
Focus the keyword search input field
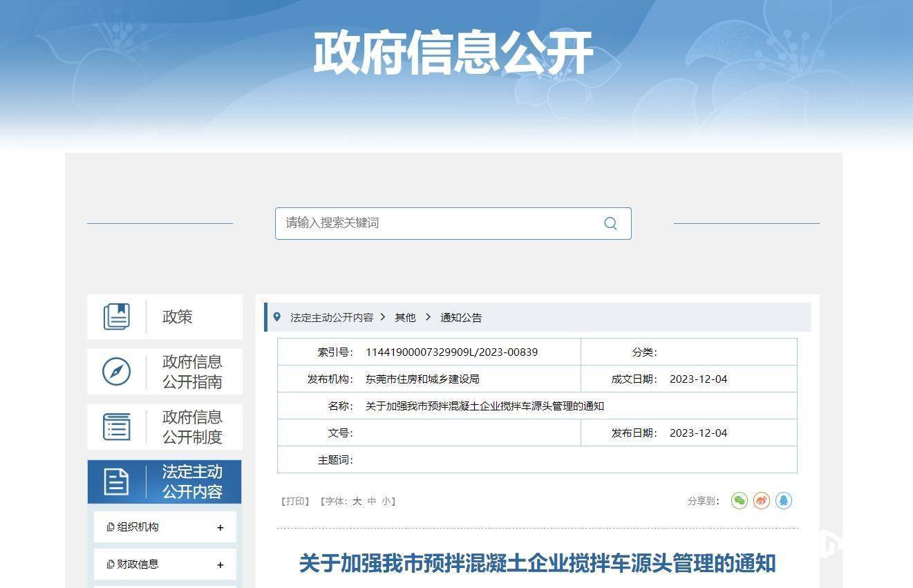pos(453,223)
